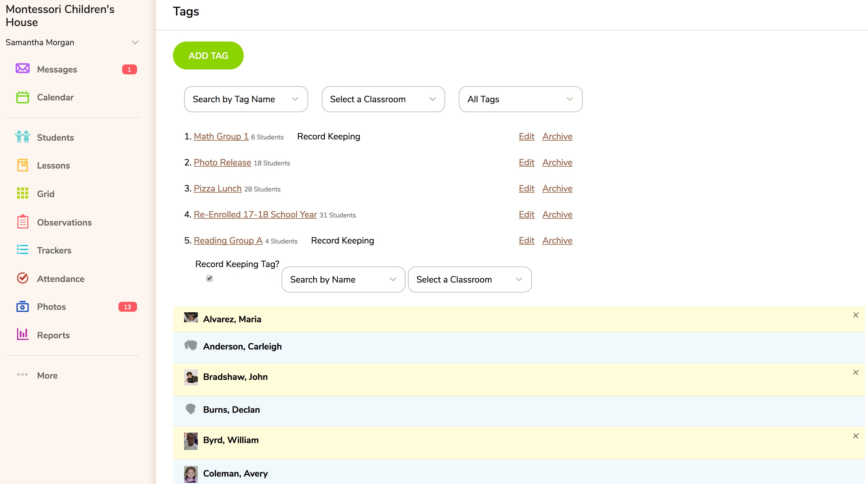Click Declan Burns's placeholder avatar

191,409
